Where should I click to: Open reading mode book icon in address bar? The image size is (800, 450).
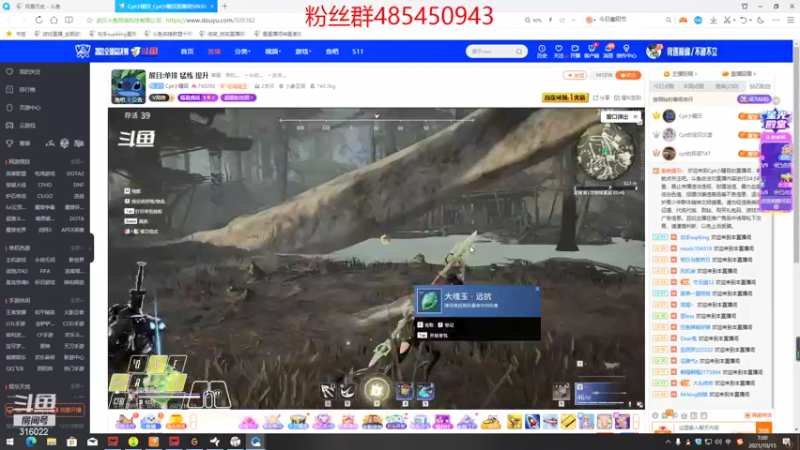click(x=69, y=20)
